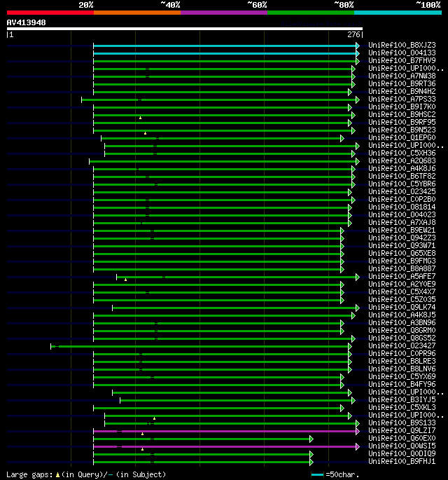Open the UniRef100_O81814 entry
The height and width of the screenshot is (480, 448).
(x=402, y=207)
